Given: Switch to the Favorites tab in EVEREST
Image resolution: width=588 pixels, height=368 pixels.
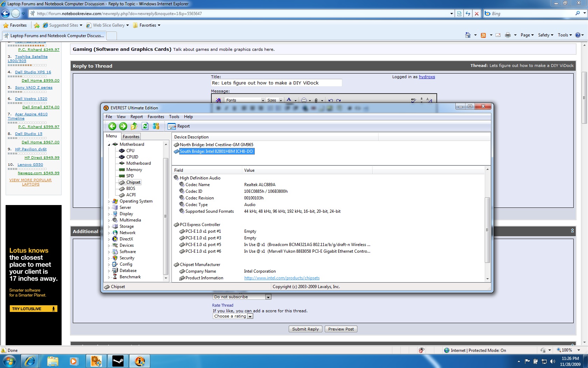Looking at the screenshot, I should [x=131, y=137].
